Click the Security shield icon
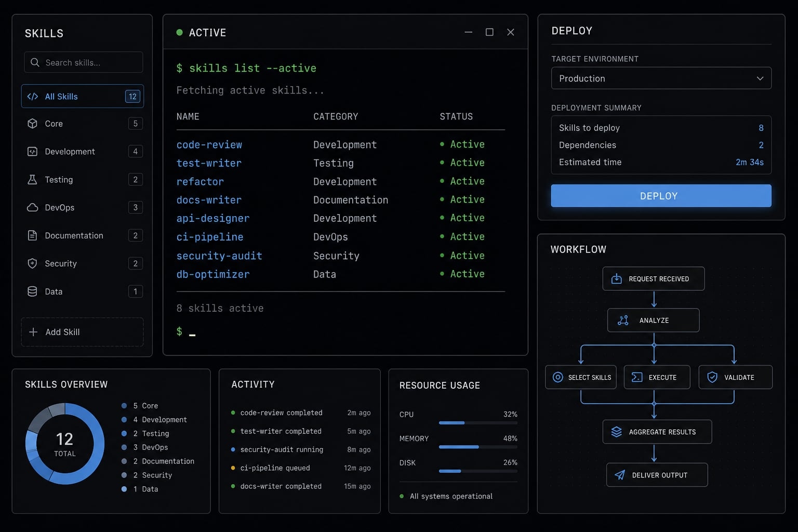 point(32,263)
